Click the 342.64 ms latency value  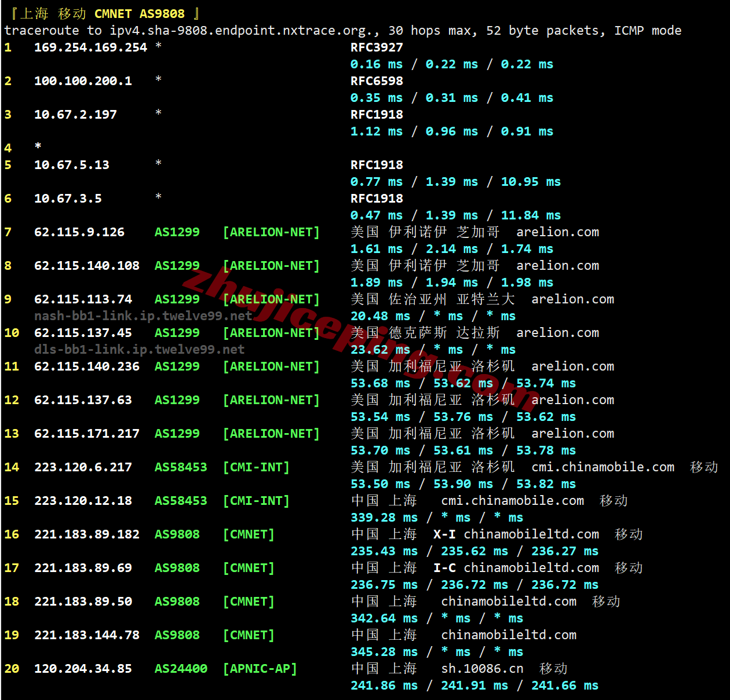tap(384, 618)
